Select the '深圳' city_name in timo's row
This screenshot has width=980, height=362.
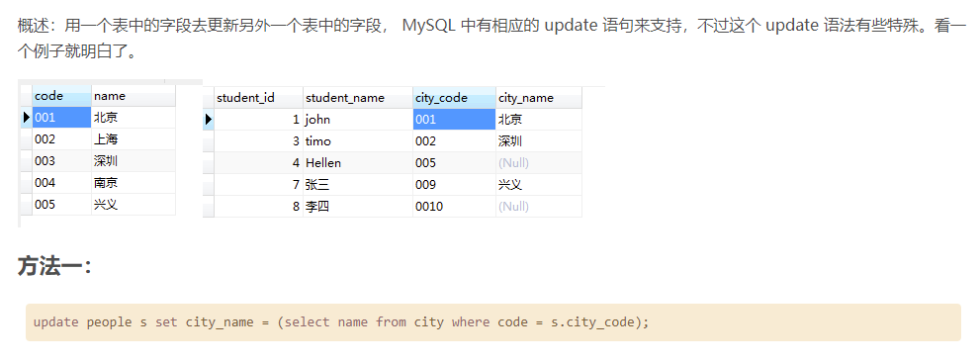click(539, 141)
